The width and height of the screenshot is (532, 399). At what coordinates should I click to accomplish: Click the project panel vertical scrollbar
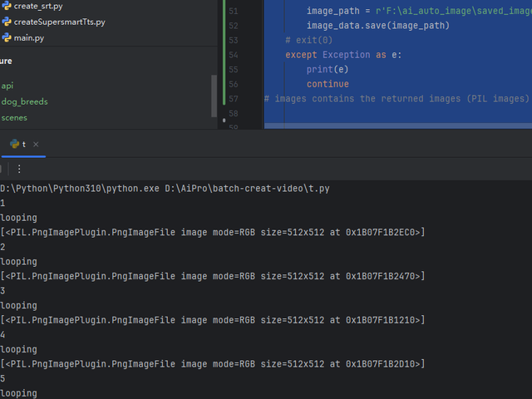coord(214,96)
